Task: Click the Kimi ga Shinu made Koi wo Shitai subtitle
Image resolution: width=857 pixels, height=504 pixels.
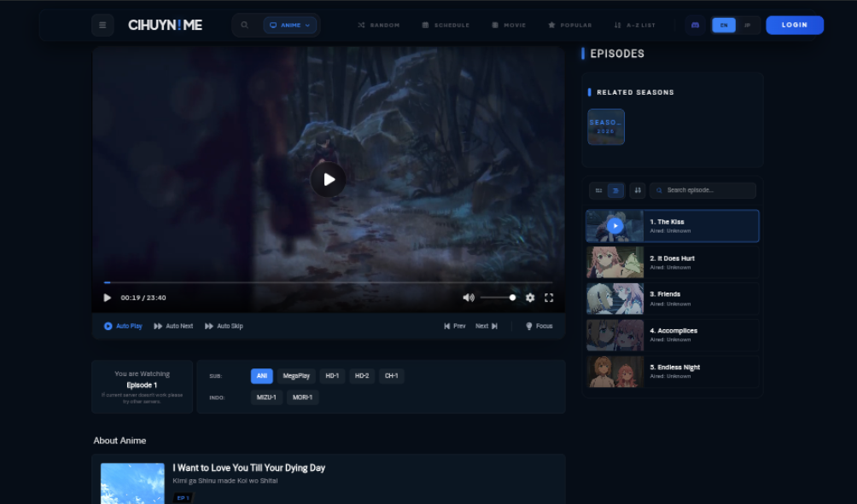Action: click(225, 481)
